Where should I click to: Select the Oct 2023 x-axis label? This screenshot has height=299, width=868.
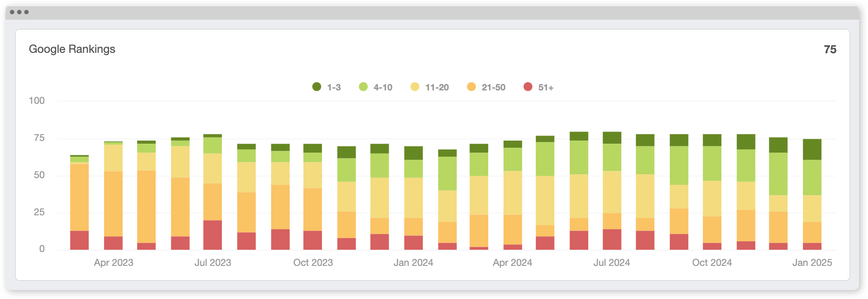click(x=313, y=263)
